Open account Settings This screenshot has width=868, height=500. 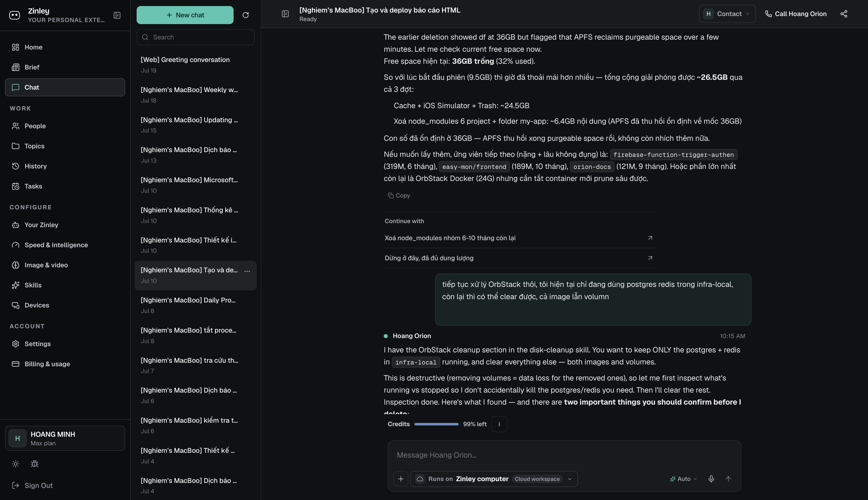click(65, 344)
